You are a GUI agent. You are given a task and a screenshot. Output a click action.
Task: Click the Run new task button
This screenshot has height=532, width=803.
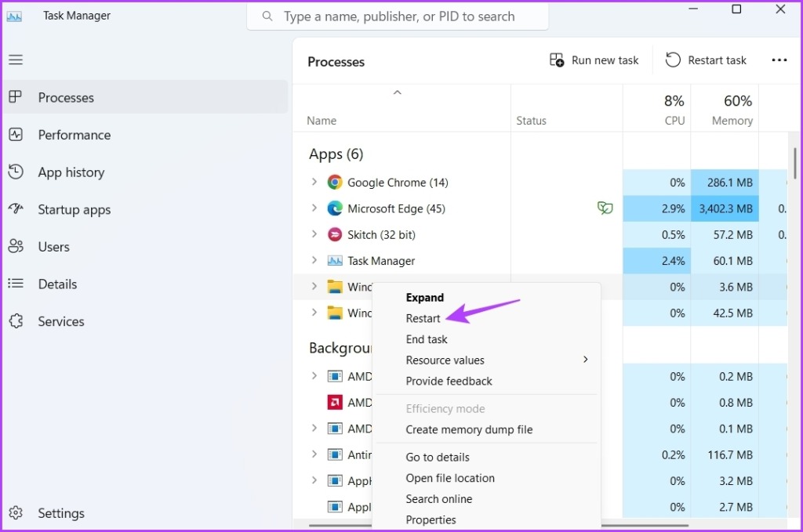point(594,60)
